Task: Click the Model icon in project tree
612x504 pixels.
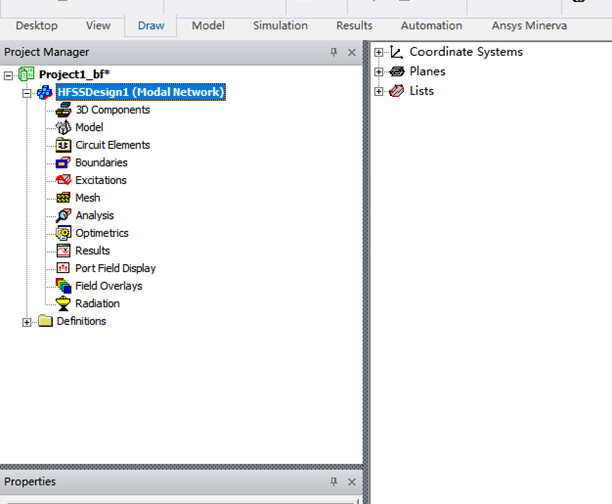Action: pyautogui.click(x=63, y=127)
